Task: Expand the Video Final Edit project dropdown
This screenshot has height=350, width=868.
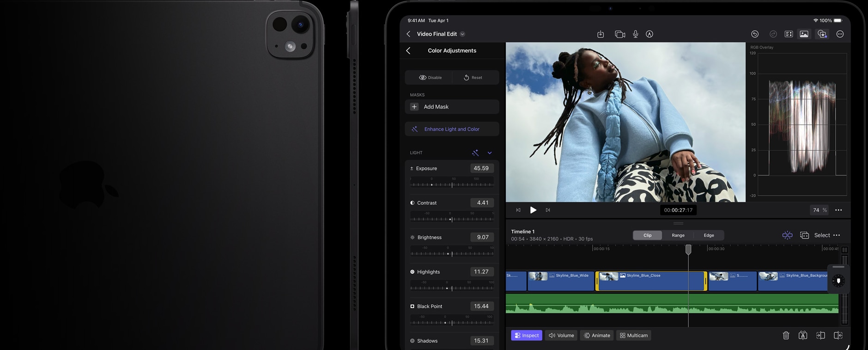Action: [x=462, y=34]
